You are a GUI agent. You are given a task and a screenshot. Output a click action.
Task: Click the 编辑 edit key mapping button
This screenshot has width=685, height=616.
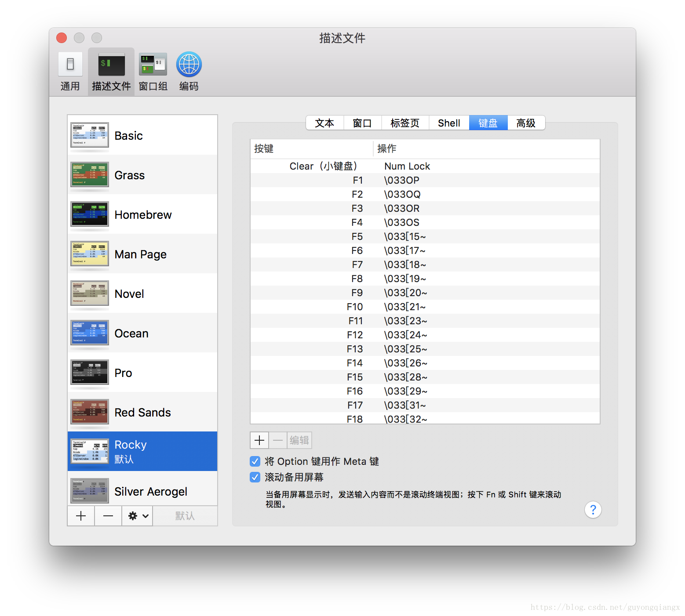[299, 440]
